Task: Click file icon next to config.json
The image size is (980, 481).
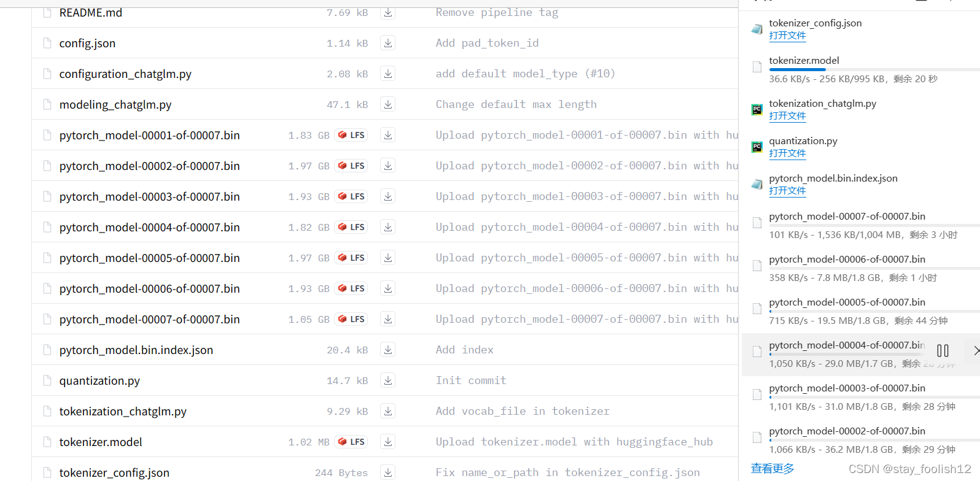Action: point(47,43)
